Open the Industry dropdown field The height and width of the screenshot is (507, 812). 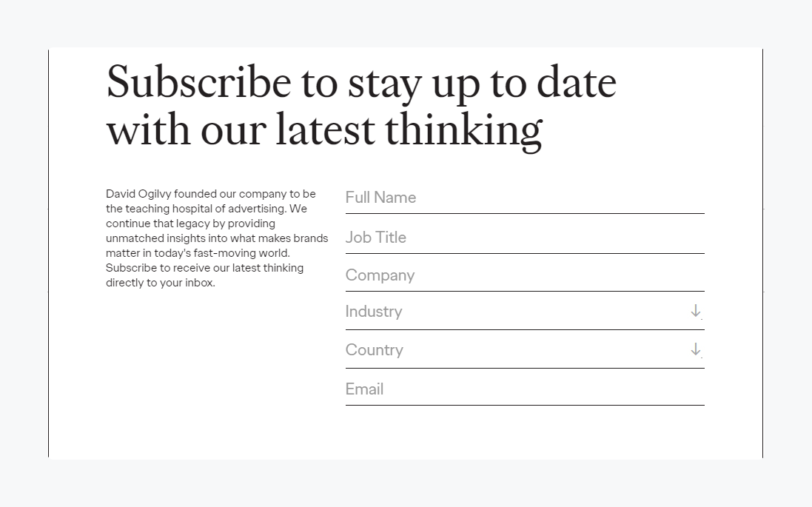click(511, 312)
